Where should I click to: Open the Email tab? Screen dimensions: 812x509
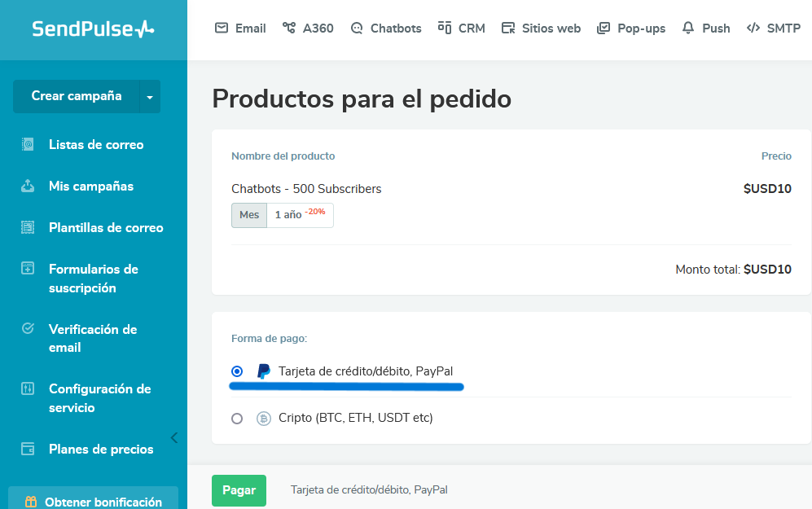pyautogui.click(x=240, y=28)
